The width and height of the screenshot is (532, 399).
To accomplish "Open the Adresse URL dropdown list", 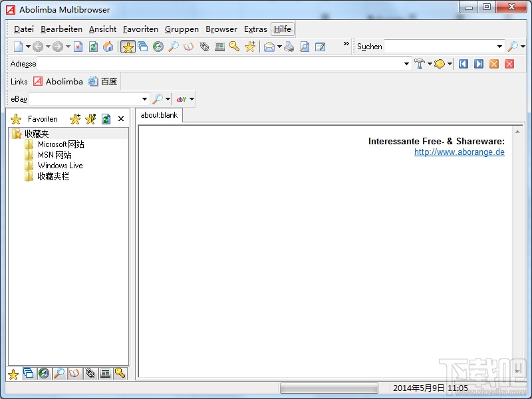I will point(406,64).
